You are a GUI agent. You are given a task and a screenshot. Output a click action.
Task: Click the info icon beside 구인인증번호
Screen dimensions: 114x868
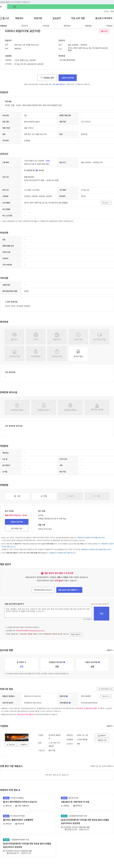coord(70,703)
